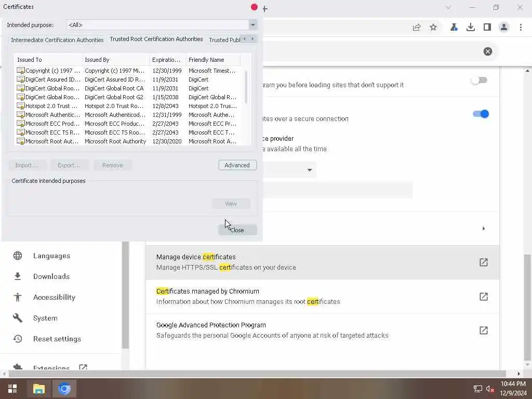
Task: Open Languages in settings sidebar
Action: 51,256
